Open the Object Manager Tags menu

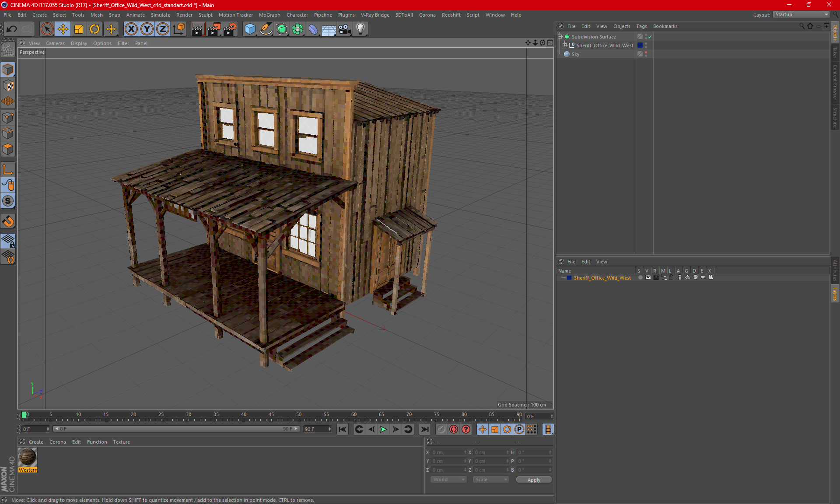point(641,26)
